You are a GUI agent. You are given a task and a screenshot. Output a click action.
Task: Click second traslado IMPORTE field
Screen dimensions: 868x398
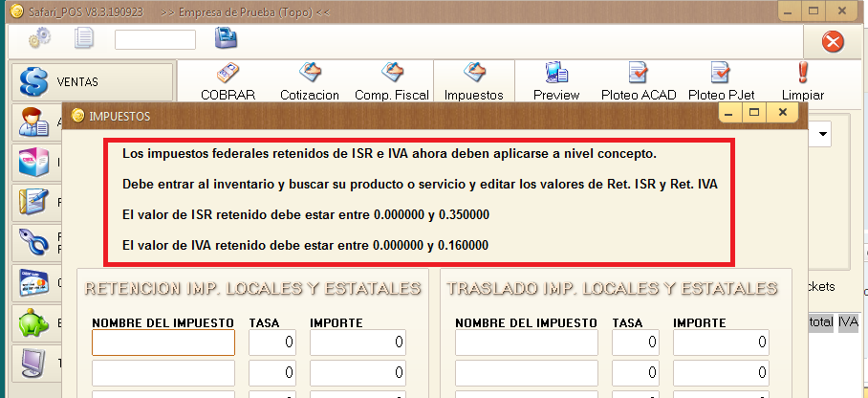pos(721,373)
